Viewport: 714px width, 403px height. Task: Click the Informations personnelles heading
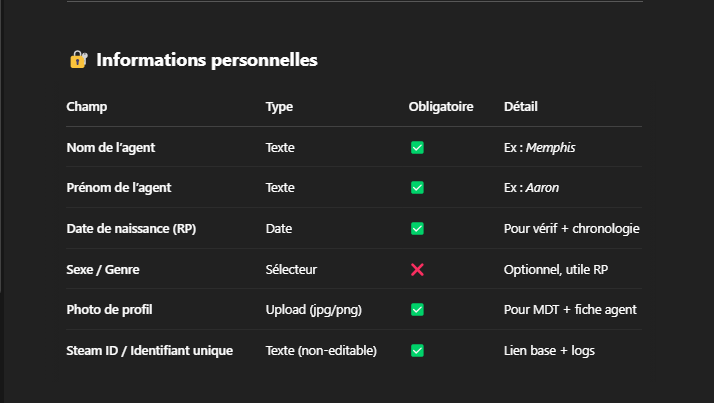[x=206, y=60]
